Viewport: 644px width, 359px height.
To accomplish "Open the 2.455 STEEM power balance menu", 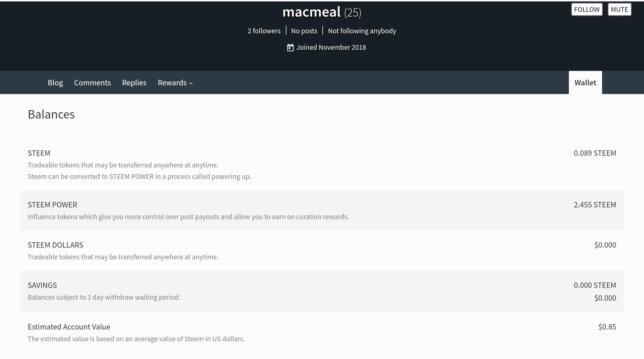I will point(595,205).
